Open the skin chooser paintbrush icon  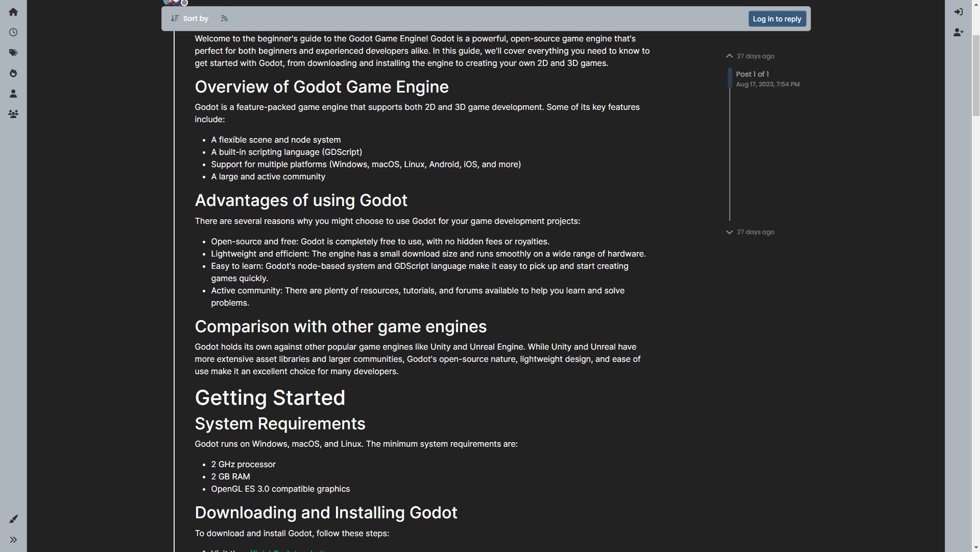tap(13, 519)
